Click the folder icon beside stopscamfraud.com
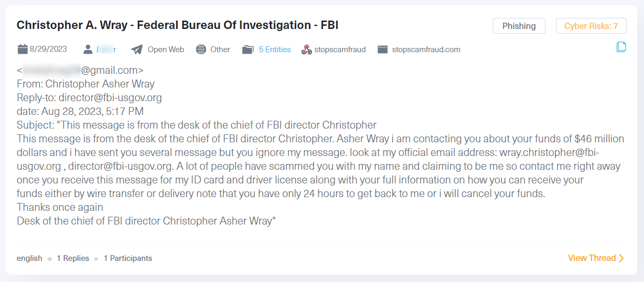The width and height of the screenshot is (644, 282). 383,50
